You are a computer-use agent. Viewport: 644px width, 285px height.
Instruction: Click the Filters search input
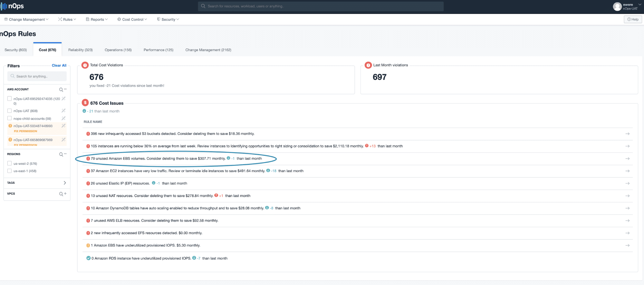(37, 76)
